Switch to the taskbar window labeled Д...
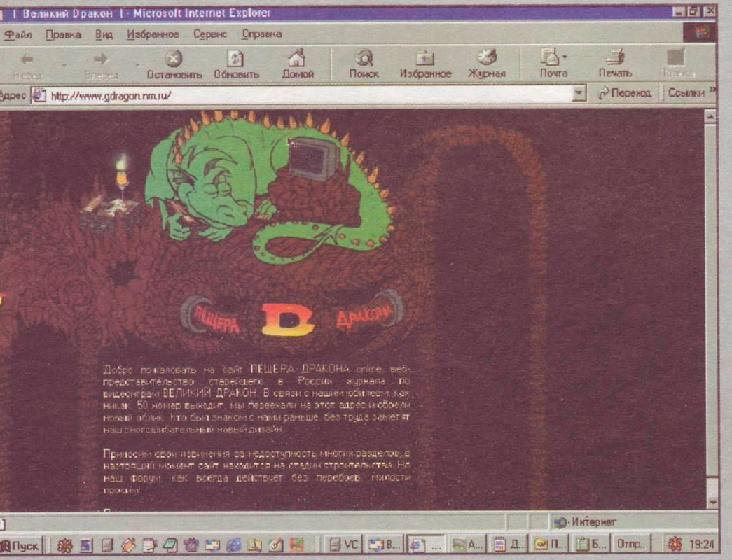The width and height of the screenshot is (732, 560). (x=509, y=544)
